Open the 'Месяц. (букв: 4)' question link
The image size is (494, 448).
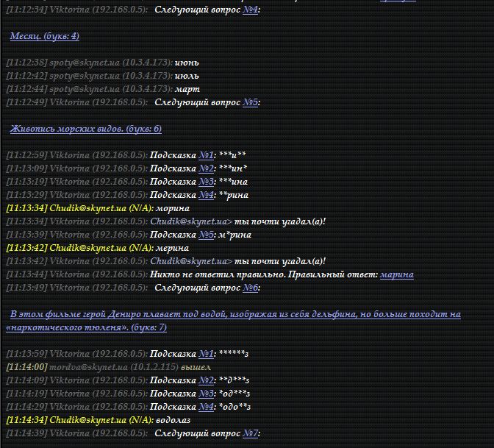pos(44,36)
